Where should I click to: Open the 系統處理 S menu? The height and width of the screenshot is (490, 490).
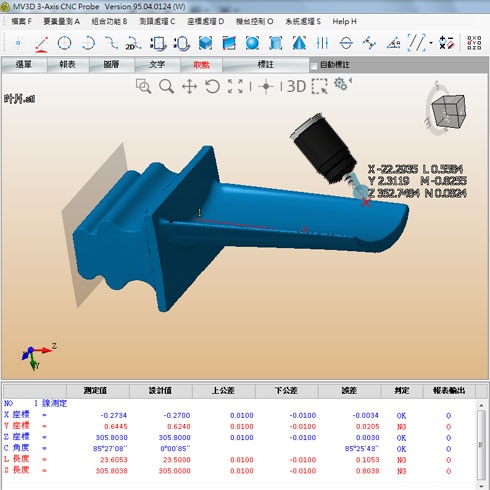click(303, 22)
